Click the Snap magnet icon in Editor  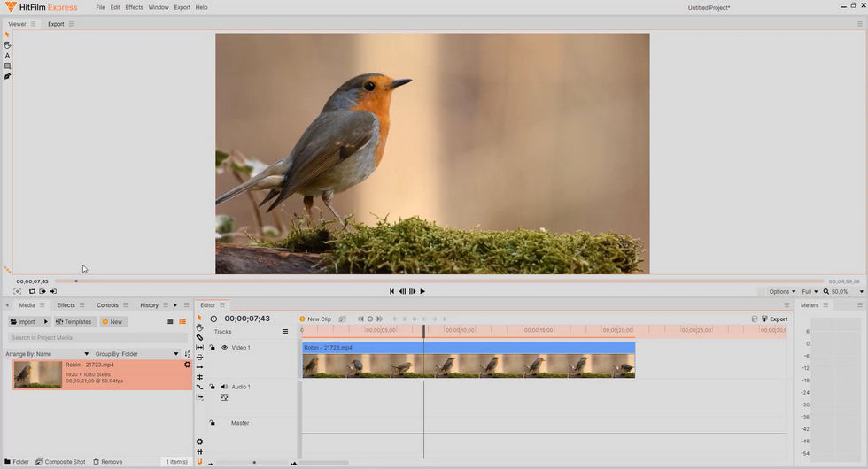[x=199, y=461]
